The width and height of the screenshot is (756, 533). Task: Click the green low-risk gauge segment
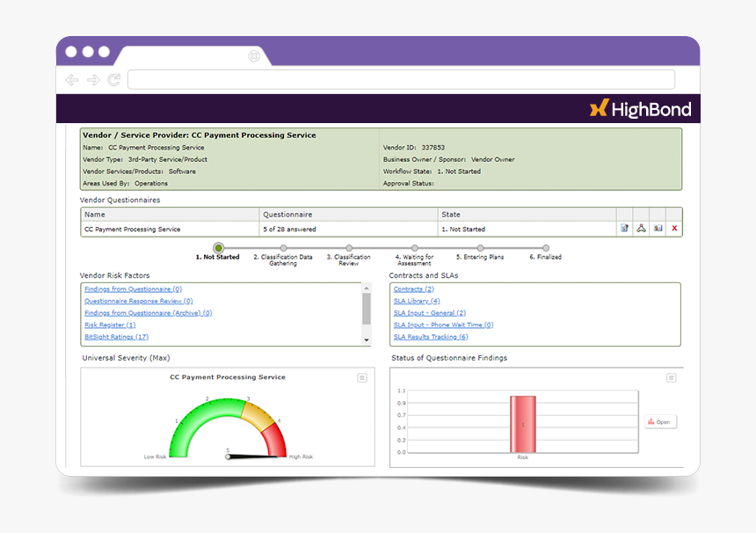click(198, 420)
